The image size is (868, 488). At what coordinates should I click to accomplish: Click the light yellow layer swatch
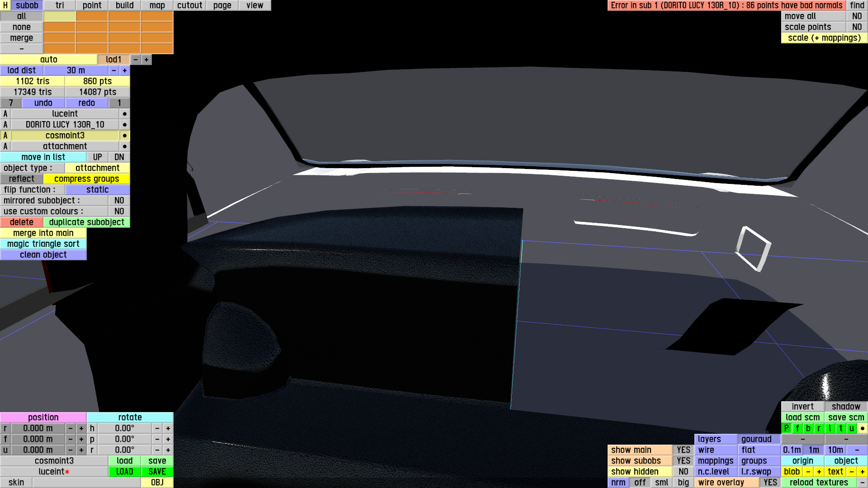[59, 16]
